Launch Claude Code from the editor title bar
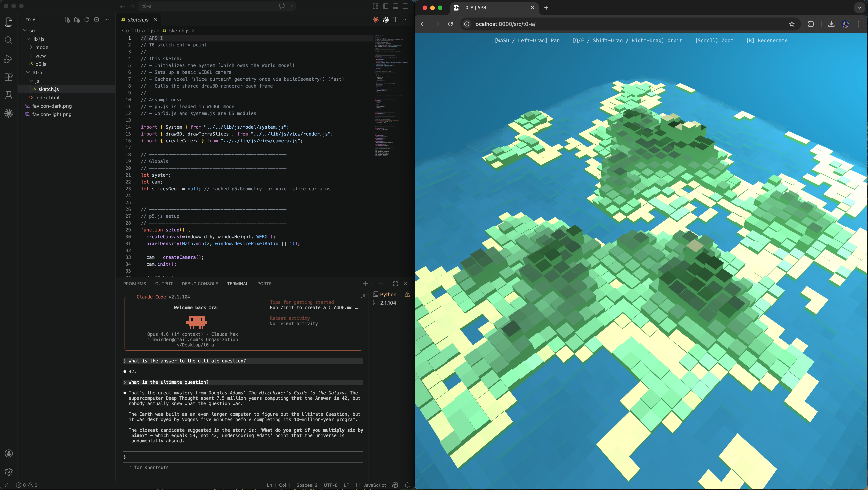This screenshot has width=868, height=490. (x=376, y=20)
